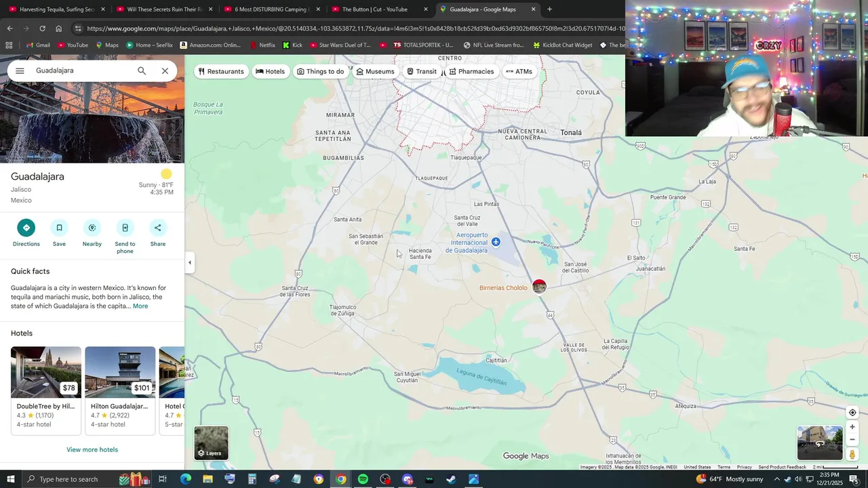Open the TOTALSPORTEK bookmark
This screenshot has width=868, height=488.
point(423,45)
